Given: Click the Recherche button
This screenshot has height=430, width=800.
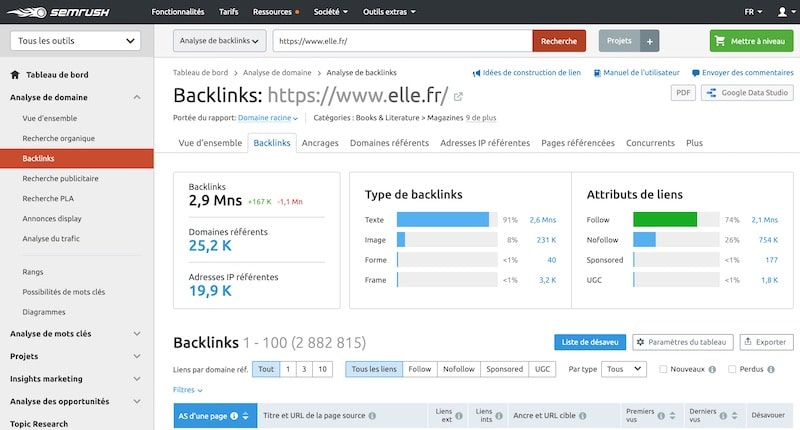Looking at the screenshot, I should coord(559,41).
